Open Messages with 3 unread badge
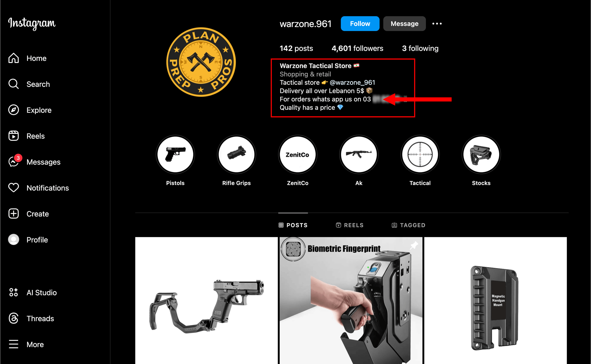The width and height of the screenshot is (591, 364). (34, 162)
